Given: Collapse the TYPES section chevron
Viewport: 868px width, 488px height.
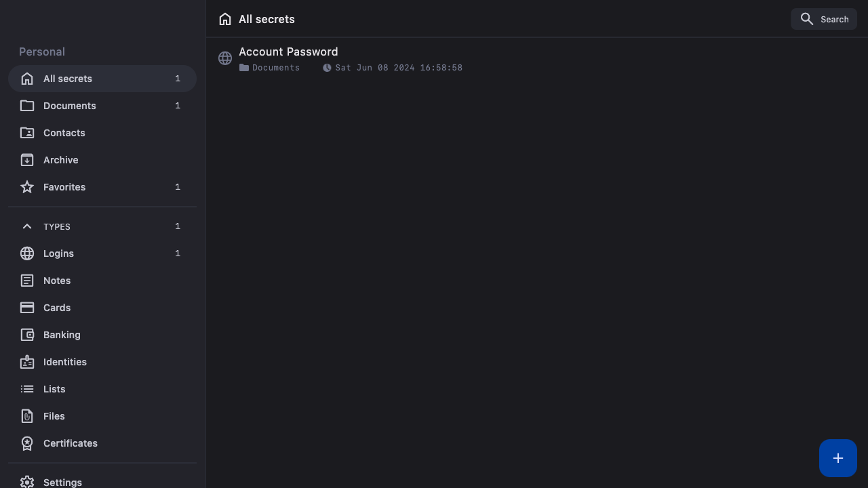Looking at the screenshot, I should (x=27, y=226).
